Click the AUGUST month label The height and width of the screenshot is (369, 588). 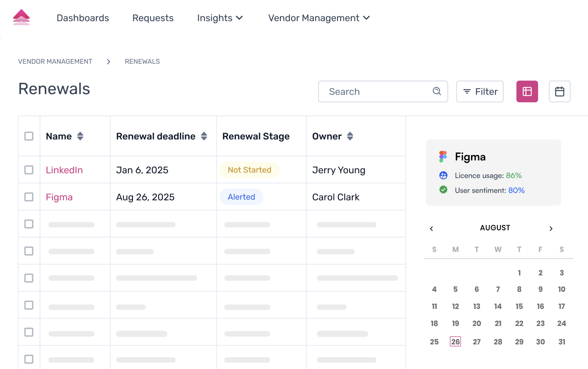pyautogui.click(x=495, y=228)
